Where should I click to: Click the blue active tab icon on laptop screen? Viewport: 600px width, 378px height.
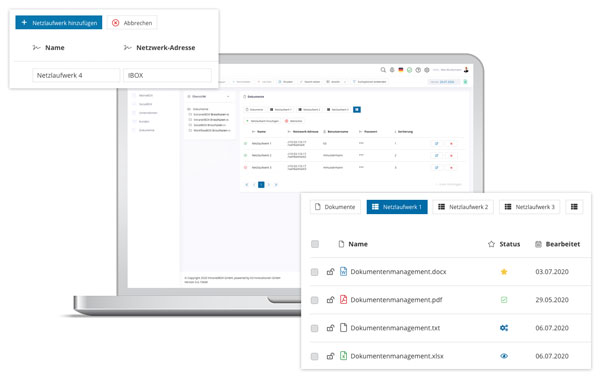tap(357, 110)
